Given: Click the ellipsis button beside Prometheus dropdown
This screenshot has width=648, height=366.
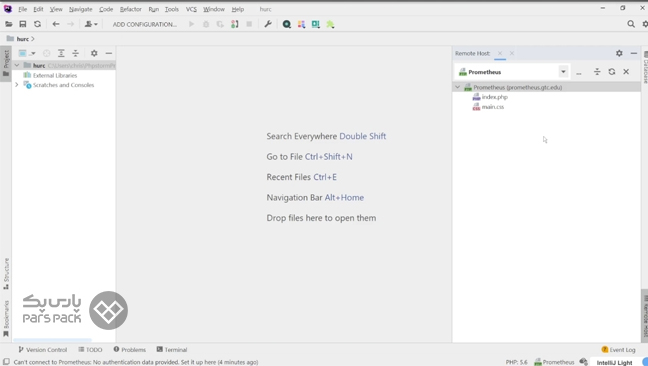Looking at the screenshot, I should coord(579,72).
